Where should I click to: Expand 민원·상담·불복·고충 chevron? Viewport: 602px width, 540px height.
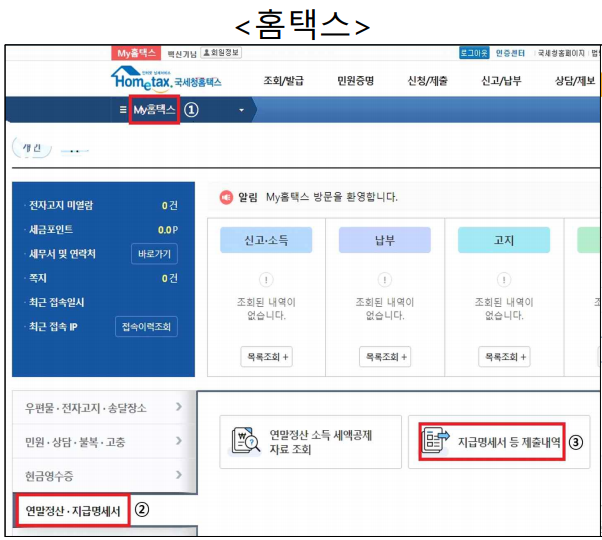coord(179,441)
